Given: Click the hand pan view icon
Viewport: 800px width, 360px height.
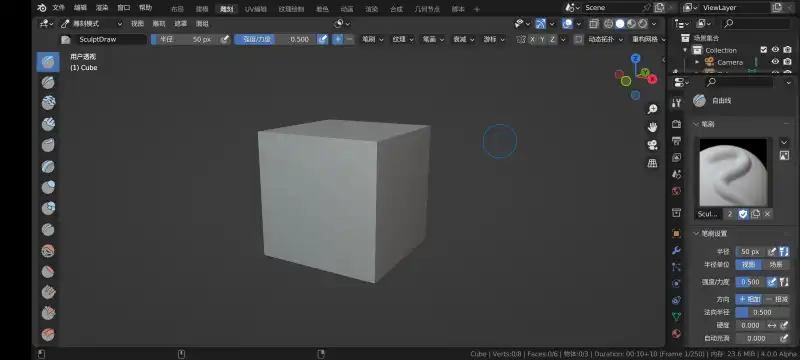Looking at the screenshot, I should pos(652,127).
